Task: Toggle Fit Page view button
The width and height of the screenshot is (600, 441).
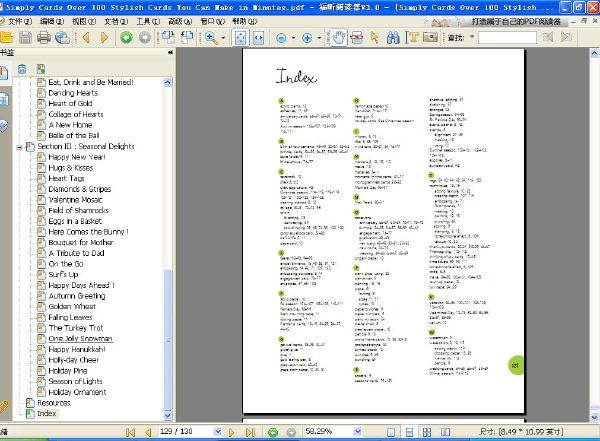Action: point(240,38)
